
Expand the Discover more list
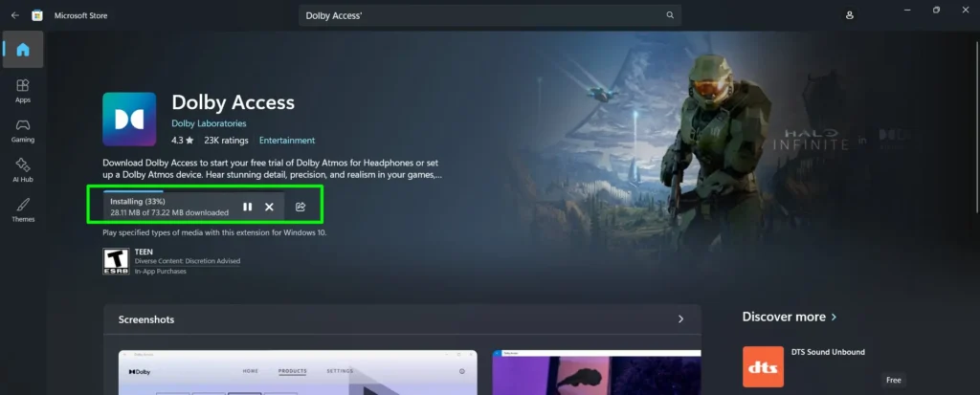834,317
